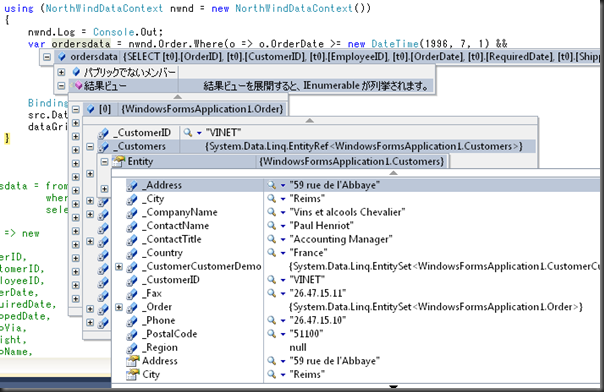The width and height of the screenshot is (604, 392).
Task: Expand the _CustomerCustomerDemo entity set
Action: coord(119,266)
